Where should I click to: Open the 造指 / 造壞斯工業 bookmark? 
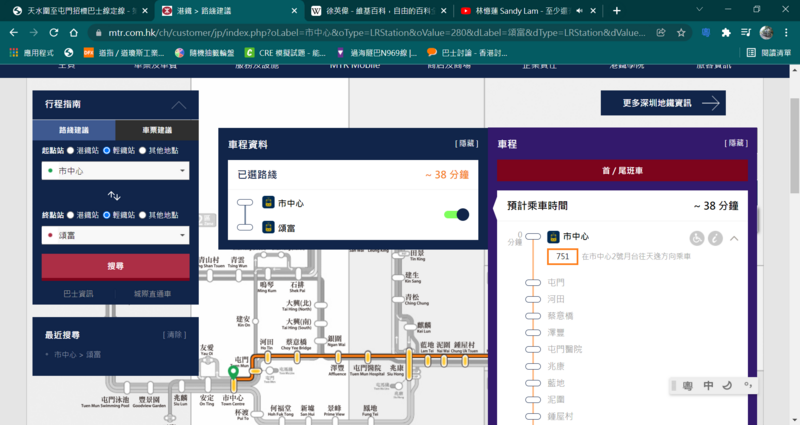(x=124, y=53)
